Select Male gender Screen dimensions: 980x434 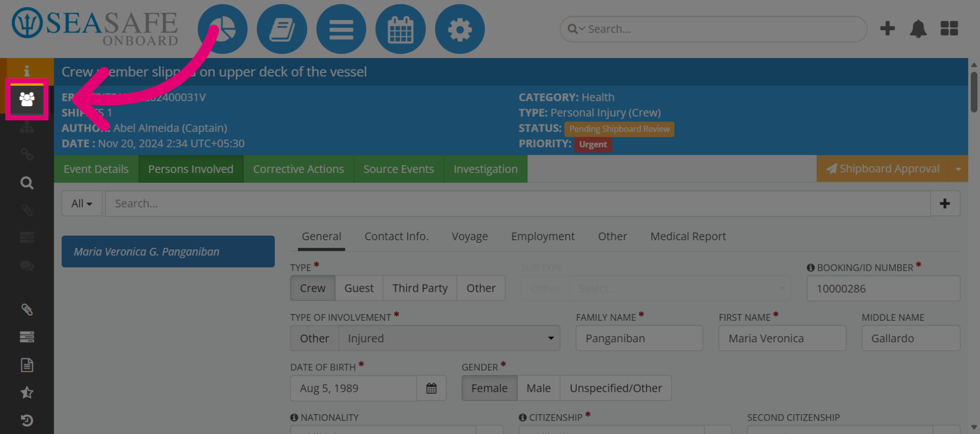[538, 388]
